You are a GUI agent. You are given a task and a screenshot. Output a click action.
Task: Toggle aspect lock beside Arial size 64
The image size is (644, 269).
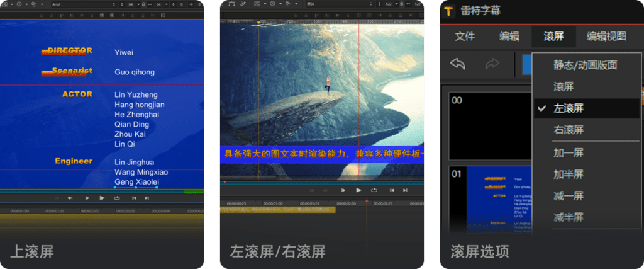point(143,4)
